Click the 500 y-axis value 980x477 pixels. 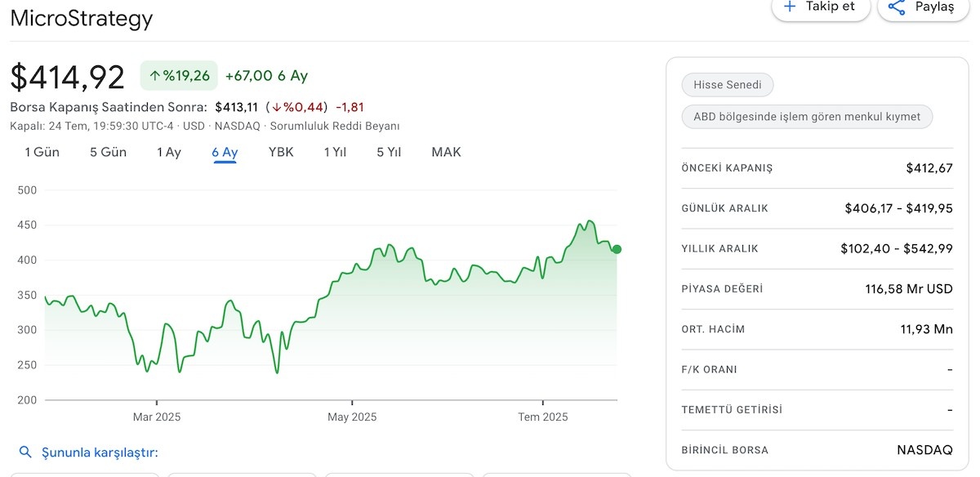tap(27, 190)
